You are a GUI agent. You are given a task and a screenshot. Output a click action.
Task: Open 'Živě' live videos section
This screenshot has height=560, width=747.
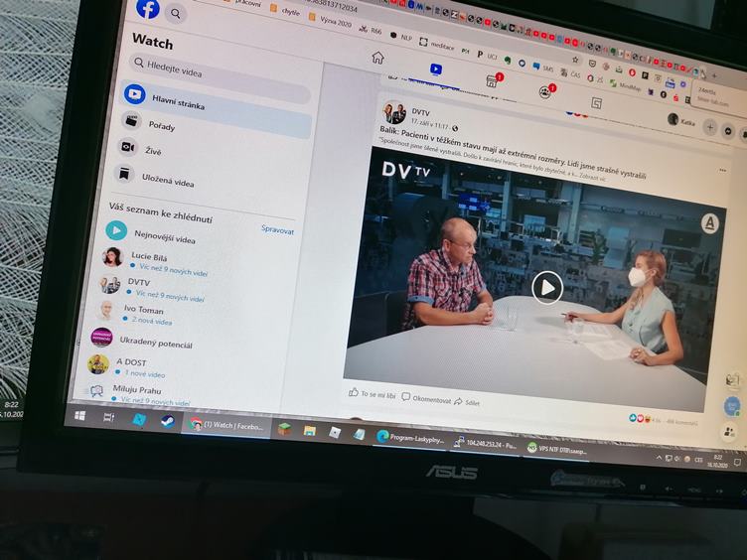[153, 151]
